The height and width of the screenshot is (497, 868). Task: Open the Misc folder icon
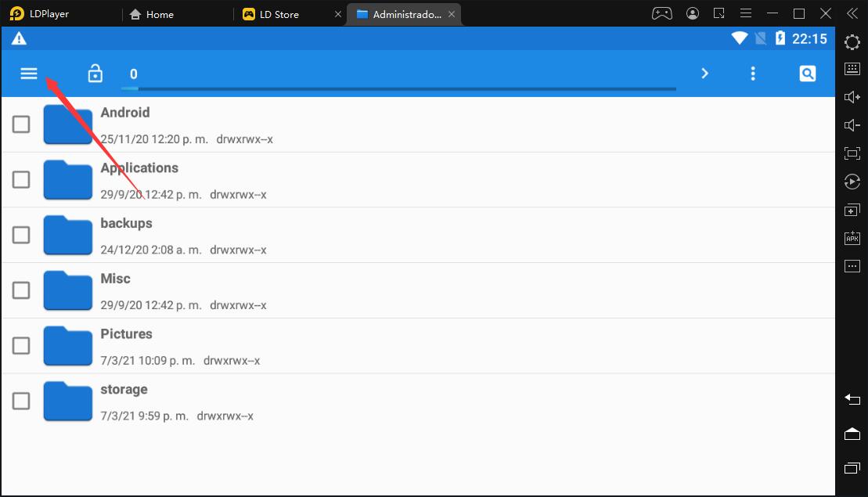67,290
